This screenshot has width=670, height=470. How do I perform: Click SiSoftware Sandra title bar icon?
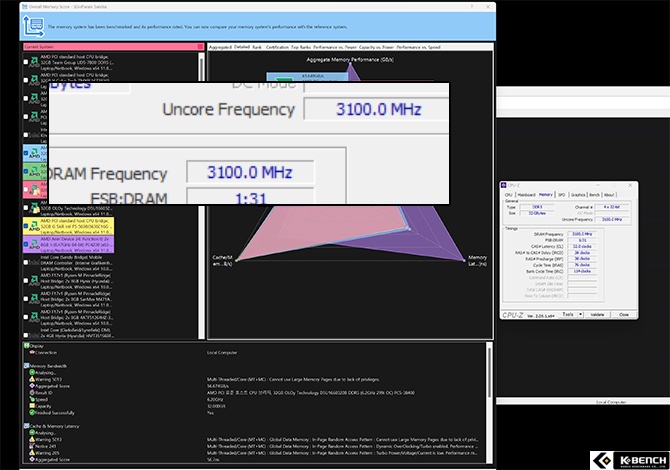[x=24, y=7]
